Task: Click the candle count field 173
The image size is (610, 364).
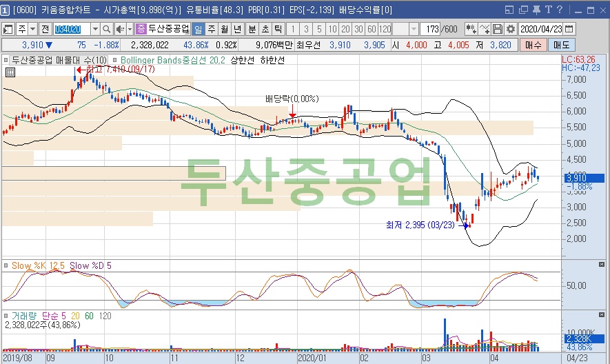Action: click(431, 29)
